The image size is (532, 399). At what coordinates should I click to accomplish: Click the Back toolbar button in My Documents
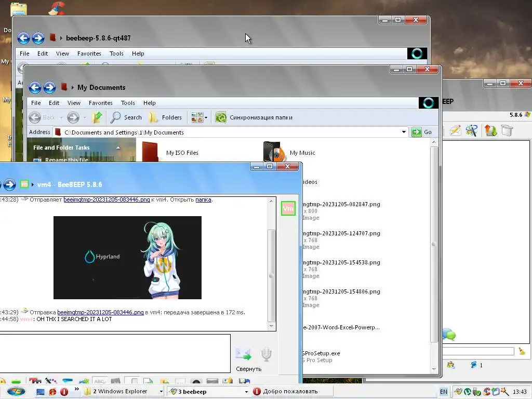point(43,117)
